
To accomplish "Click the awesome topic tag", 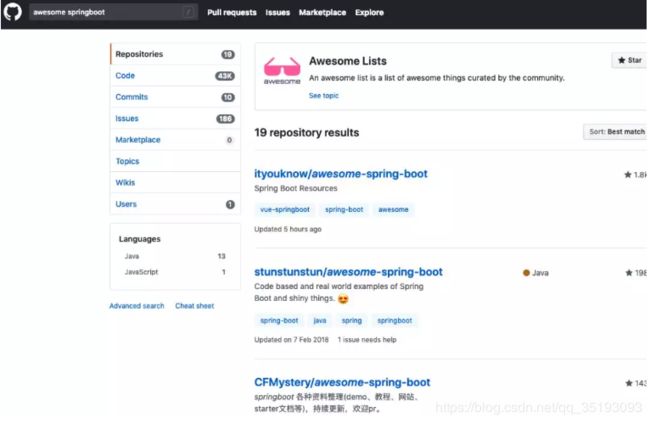I will 393,210.
